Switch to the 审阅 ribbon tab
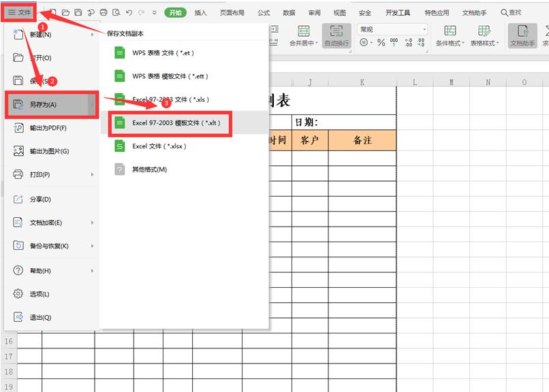The image size is (549, 392). [x=314, y=12]
